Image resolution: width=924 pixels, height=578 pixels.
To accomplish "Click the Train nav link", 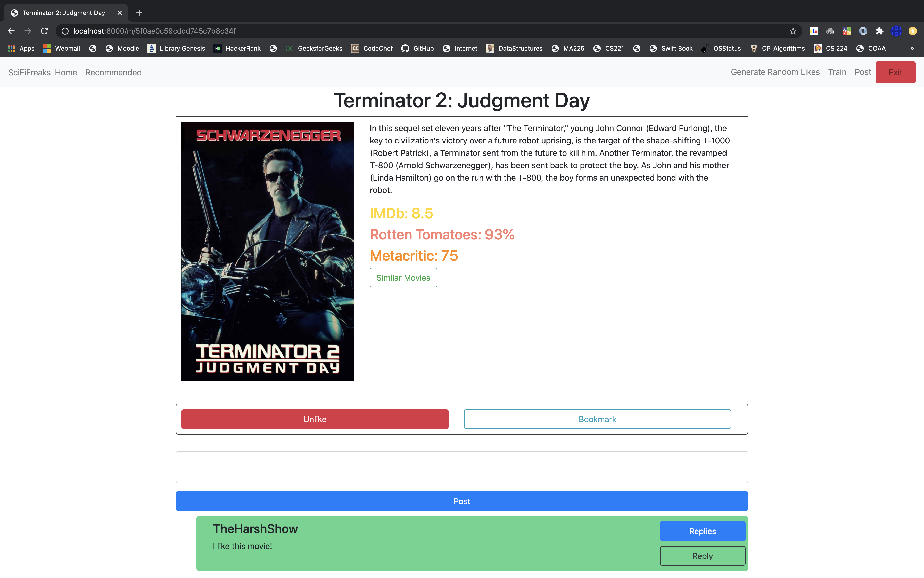I will [x=837, y=72].
